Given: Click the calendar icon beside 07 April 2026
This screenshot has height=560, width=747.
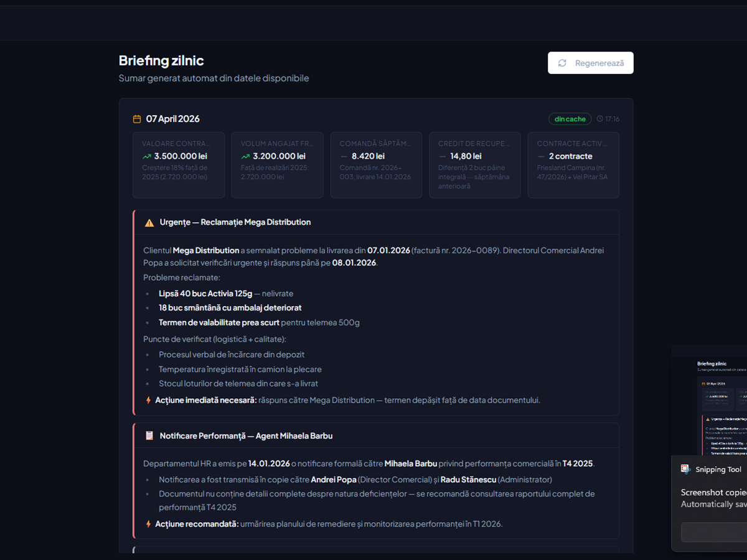Looking at the screenshot, I should pos(137,119).
